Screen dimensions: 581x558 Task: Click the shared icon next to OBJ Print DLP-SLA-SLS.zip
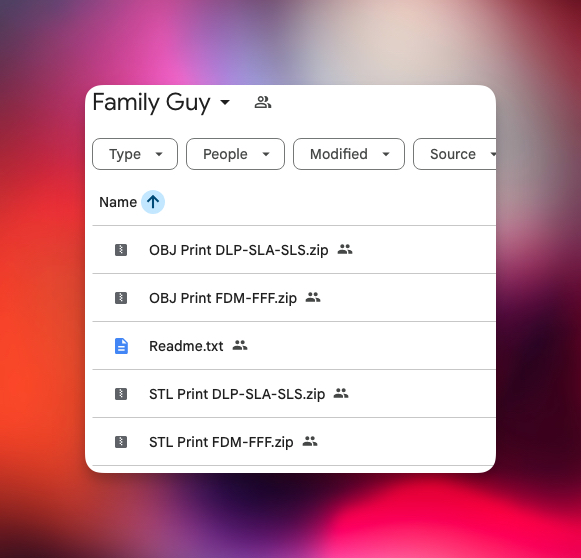[x=345, y=249]
